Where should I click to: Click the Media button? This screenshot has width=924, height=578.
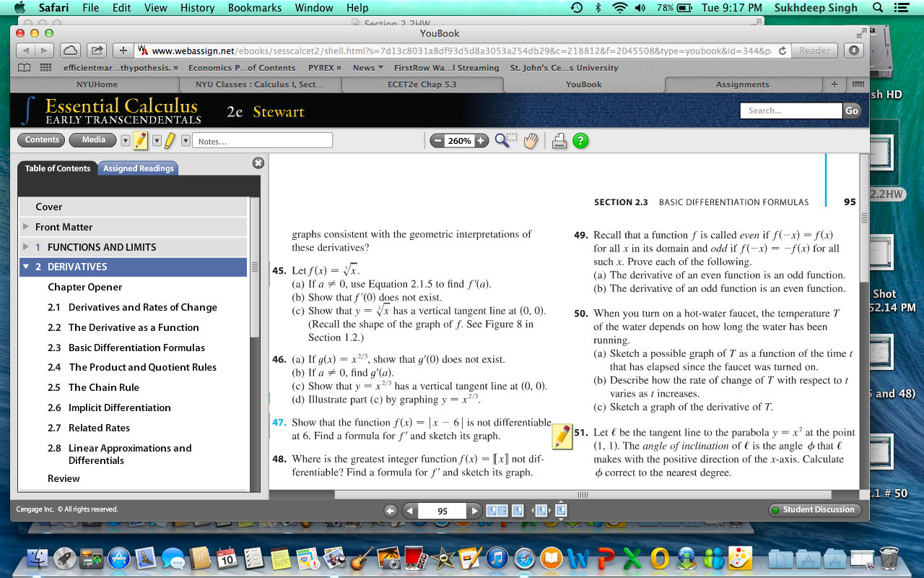[x=94, y=140]
